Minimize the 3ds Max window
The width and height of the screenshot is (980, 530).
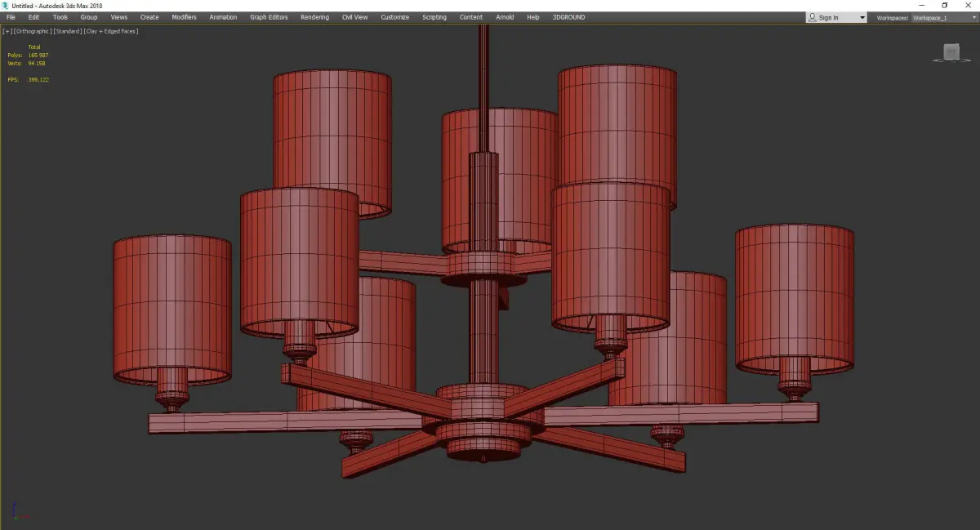tap(922, 6)
